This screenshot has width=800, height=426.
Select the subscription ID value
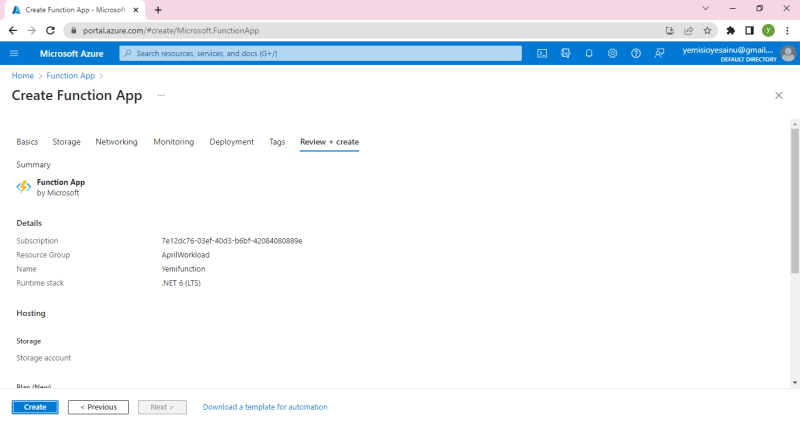coord(232,241)
